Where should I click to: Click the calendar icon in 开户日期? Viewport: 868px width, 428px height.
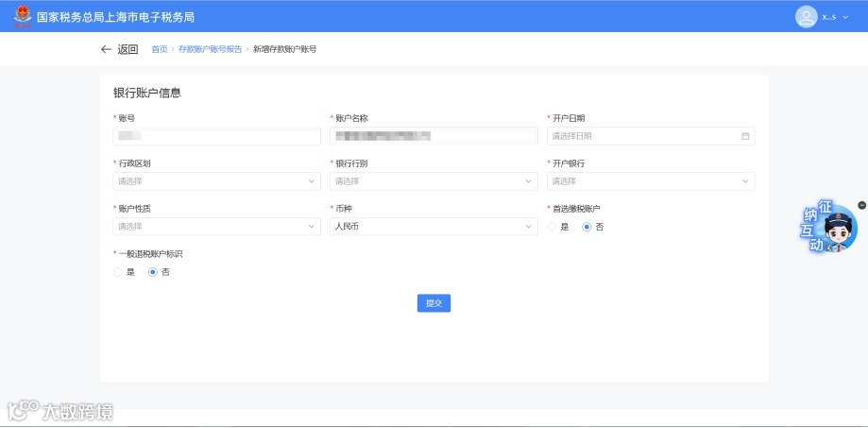(745, 136)
